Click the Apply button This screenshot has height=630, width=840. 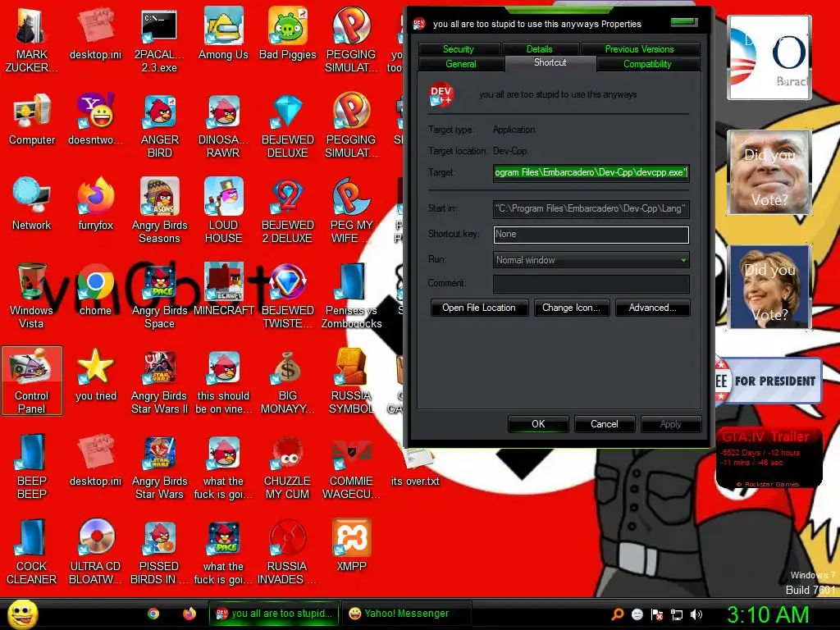[x=671, y=424]
